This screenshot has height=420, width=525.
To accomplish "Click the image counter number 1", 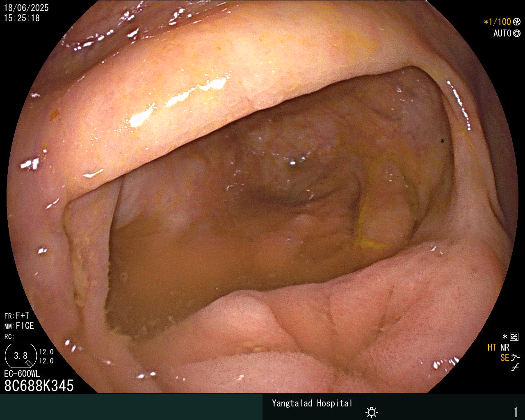I will 516,412.
